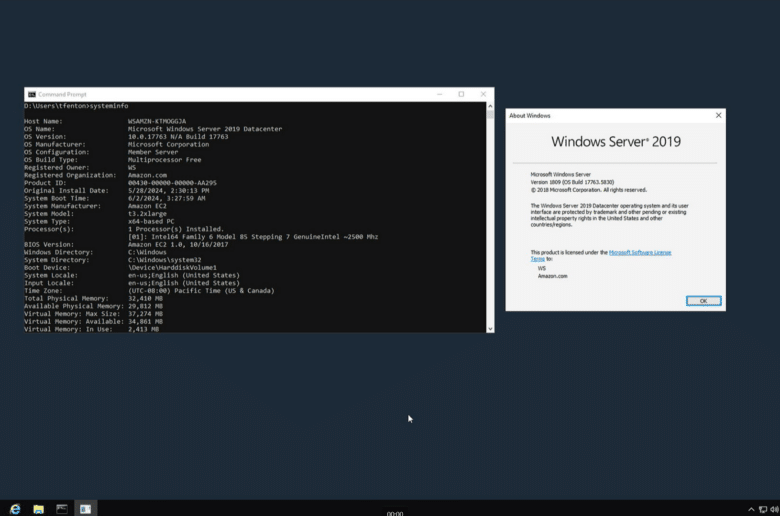Click Total Physical Memory '32,410 MB'

coord(145,299)
